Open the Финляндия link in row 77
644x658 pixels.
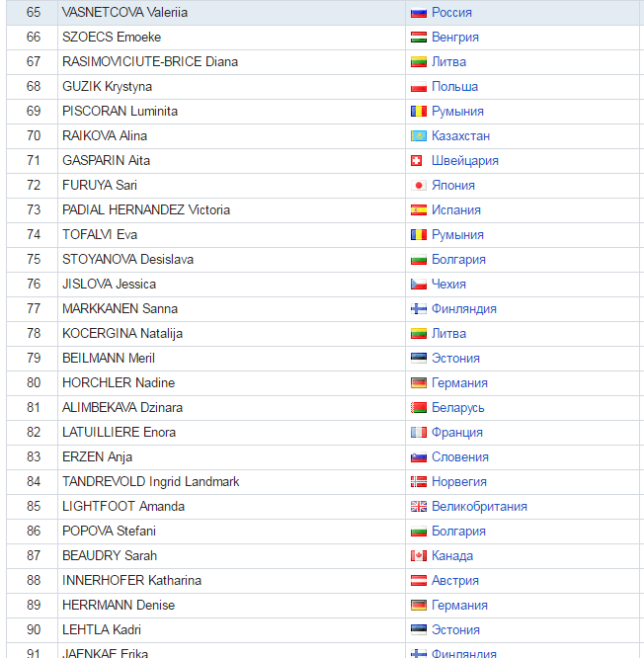464,309
